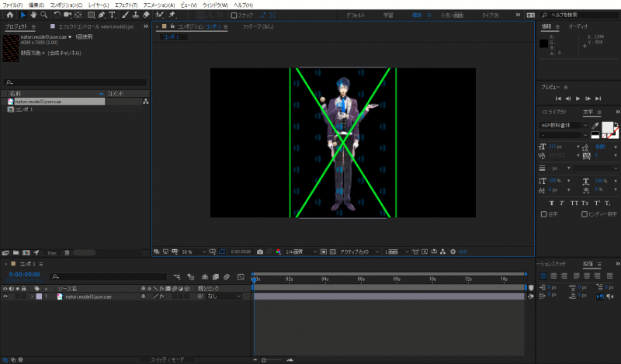This screenshot has height=364, width=621.
Task: Select the Horizontal Type tool
Action: 112,15
